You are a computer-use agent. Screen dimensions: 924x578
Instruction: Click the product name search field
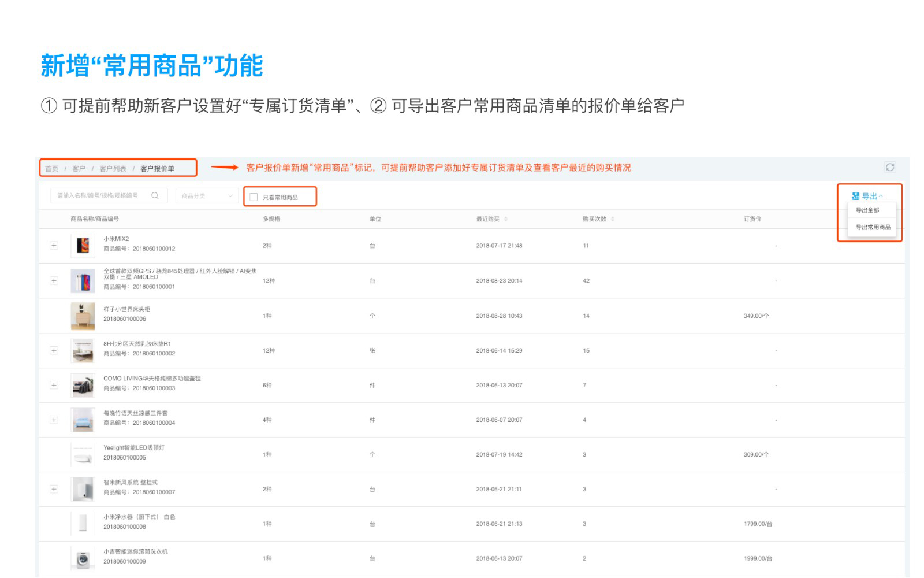tap(101, 196)
